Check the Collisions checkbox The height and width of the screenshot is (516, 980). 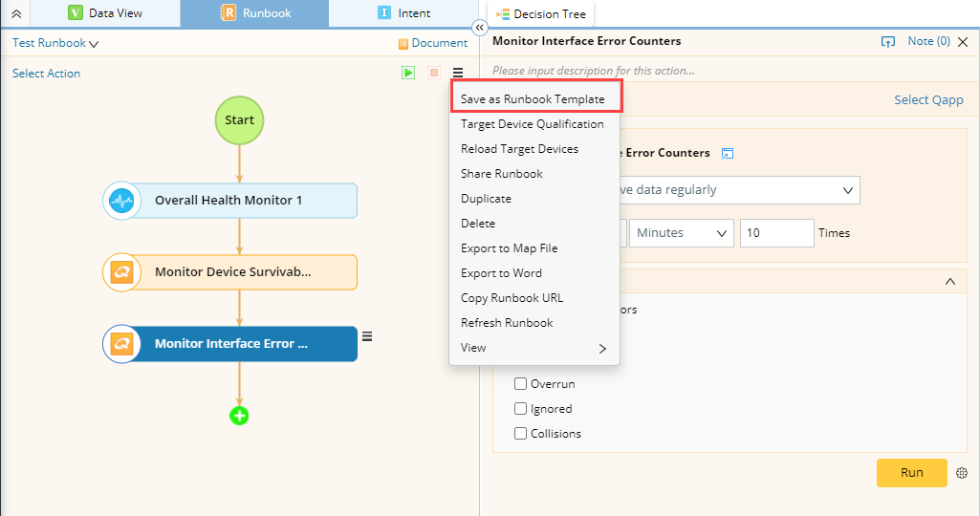click(521, 434)
